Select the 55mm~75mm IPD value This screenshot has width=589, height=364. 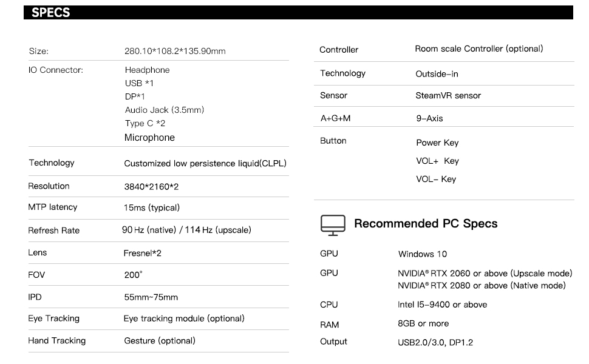[151, 298]
